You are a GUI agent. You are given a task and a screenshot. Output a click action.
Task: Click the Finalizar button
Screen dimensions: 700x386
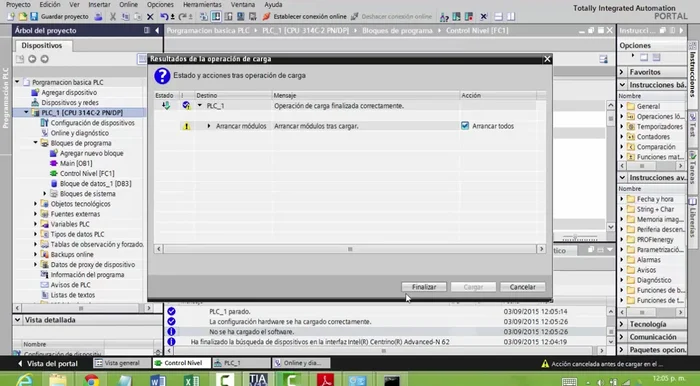(424, 287)
